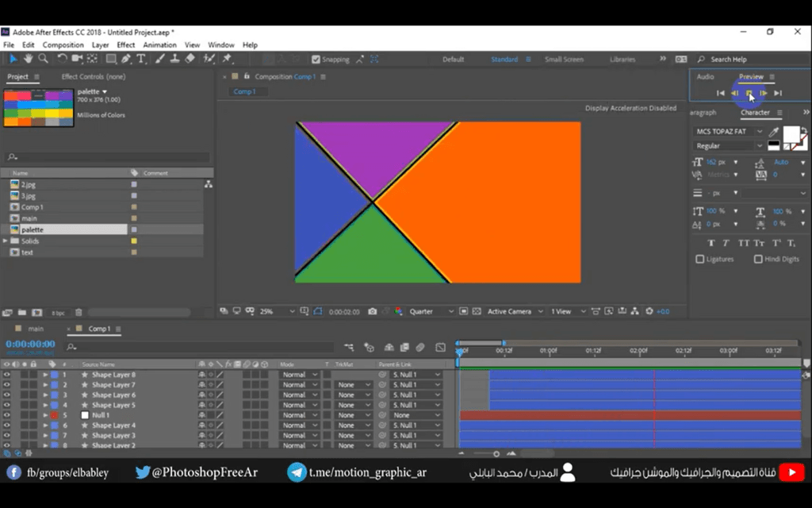Click the eyedropper in Character panel
The width and height of the screenshot is (812, 508).
tap(774, 132)
